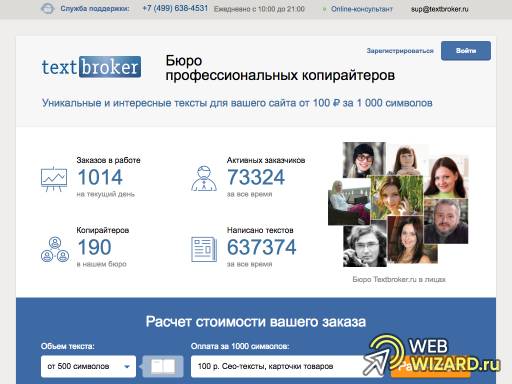The image size is (512, 384).
Task: Click the 190 copywriters number
Action: (94, 247)
